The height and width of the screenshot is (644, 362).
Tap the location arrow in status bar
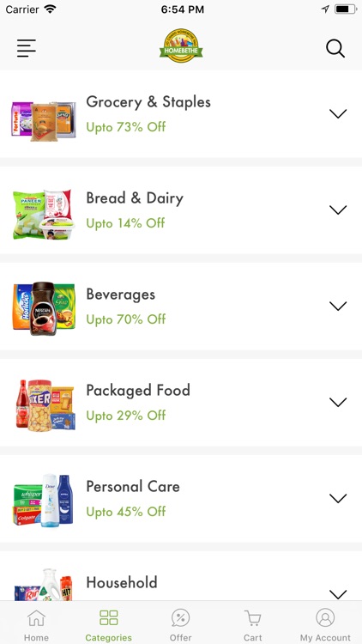click(x=325, y=9)
